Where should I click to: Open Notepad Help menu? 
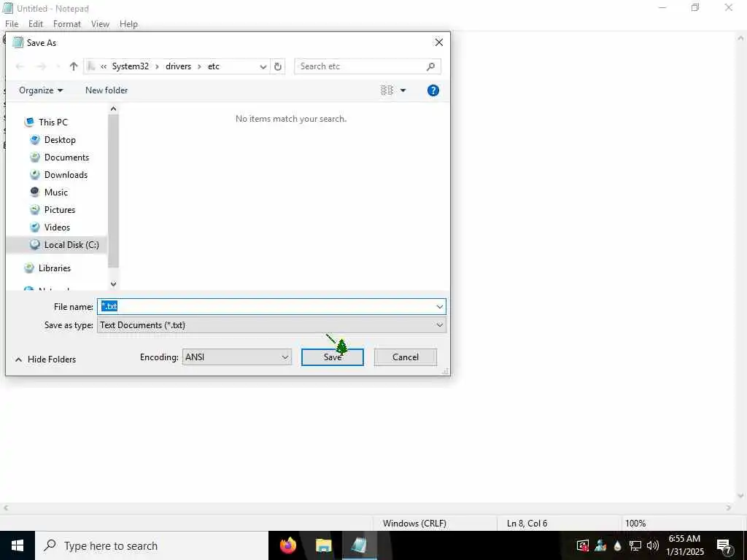(128, 24)
